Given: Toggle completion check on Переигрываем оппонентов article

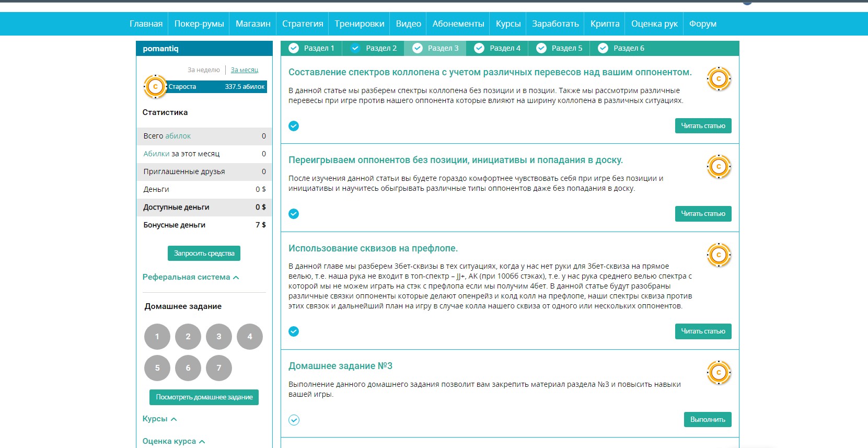Looking at the screenshot, I should pyautogui.click(x=294, y=214).
